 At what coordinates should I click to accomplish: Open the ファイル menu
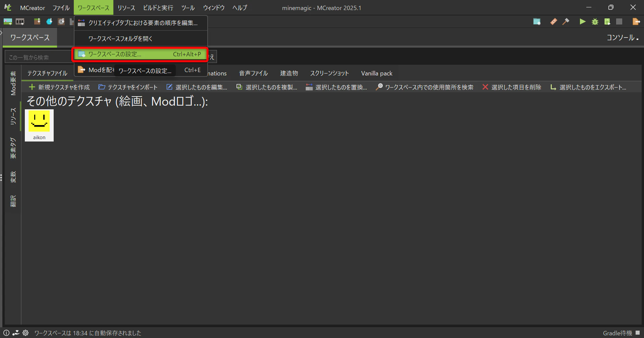[61, 8]
